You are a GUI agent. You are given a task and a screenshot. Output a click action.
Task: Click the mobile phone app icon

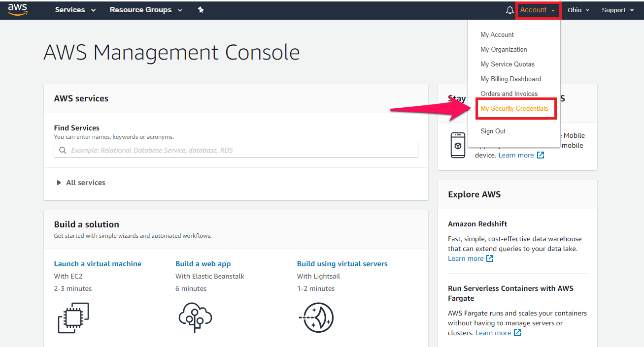(458, 145)
